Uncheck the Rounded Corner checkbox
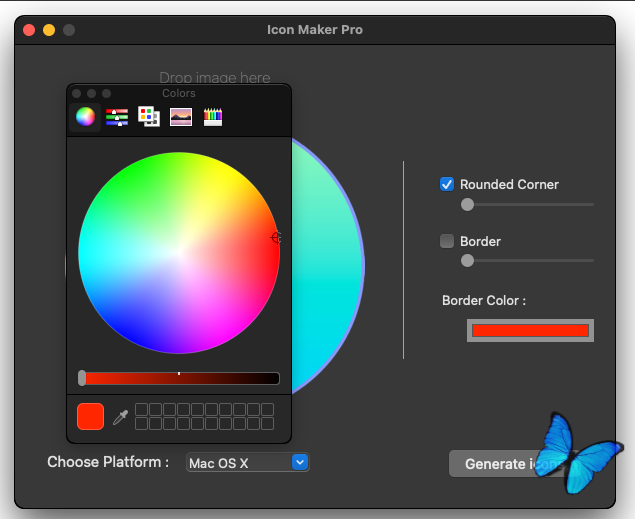This screenshot has height=519, width=635. (447, 184)
